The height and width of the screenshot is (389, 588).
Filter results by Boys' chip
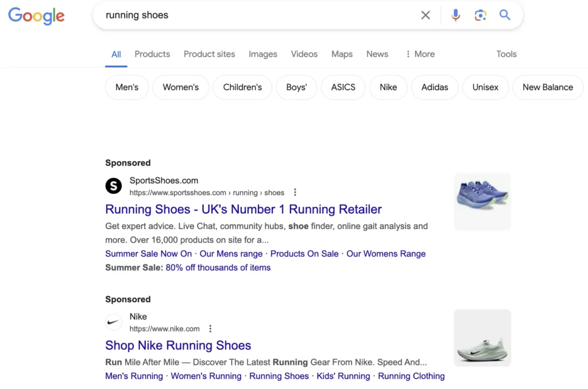(296, 87)
